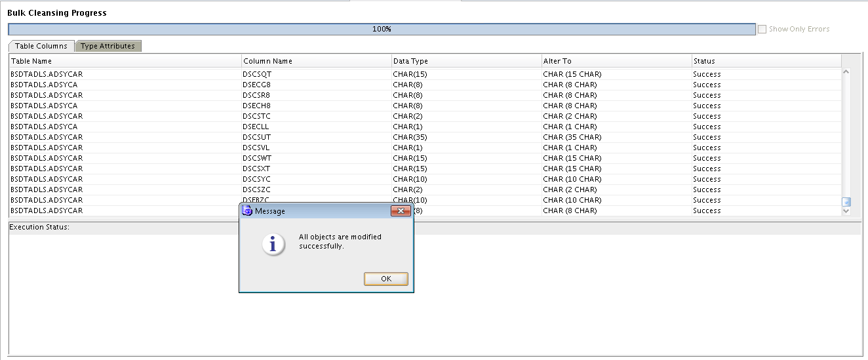Click the scrollbar down arrow in the table
This screenshot has width=868, height=360.
(846, 211)
